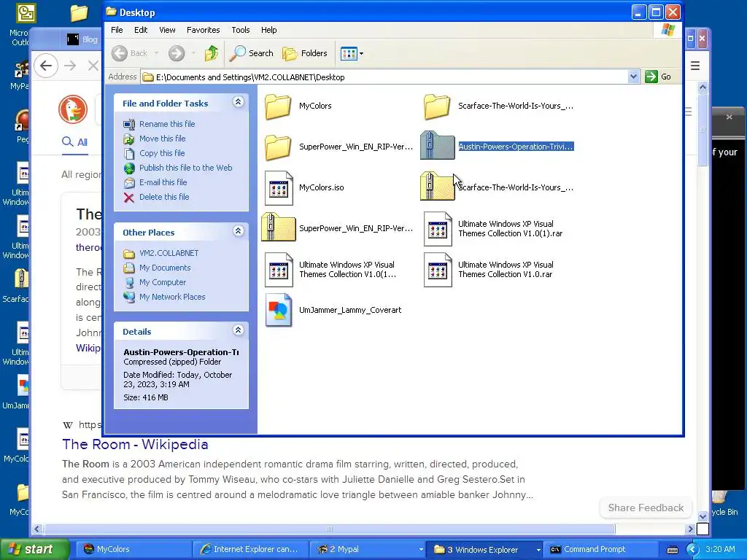Open the Help menu
Screen dimensions: 747x560
268,30
